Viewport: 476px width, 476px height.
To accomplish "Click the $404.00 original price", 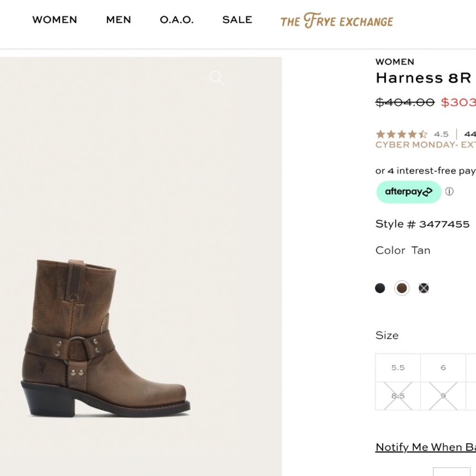I will (405, 102).
